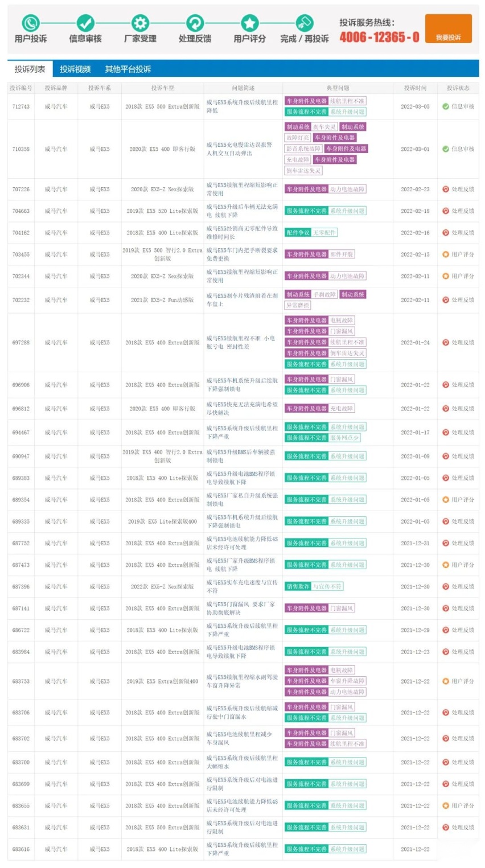Click the 用户评分 star step icon
Image resolution: width=485 pixels, height=868 pixels.
click(x=249, y=23)
